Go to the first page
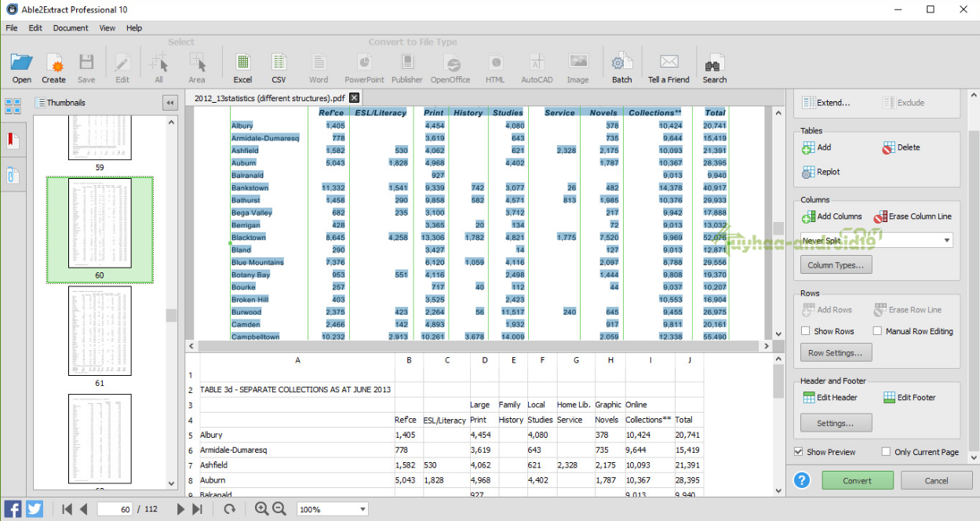980x521 pixels. click(67, 509)
